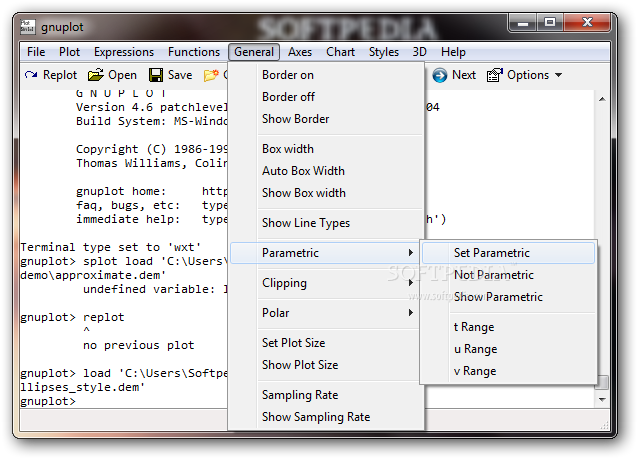
Task: Open the Styles menu
Action: [384, 52]
